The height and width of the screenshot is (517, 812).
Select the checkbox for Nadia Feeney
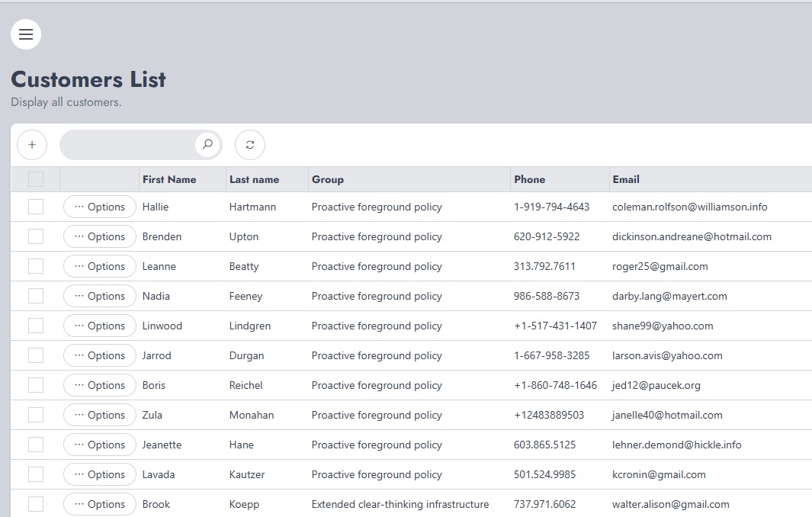click(x=36, y=296)
